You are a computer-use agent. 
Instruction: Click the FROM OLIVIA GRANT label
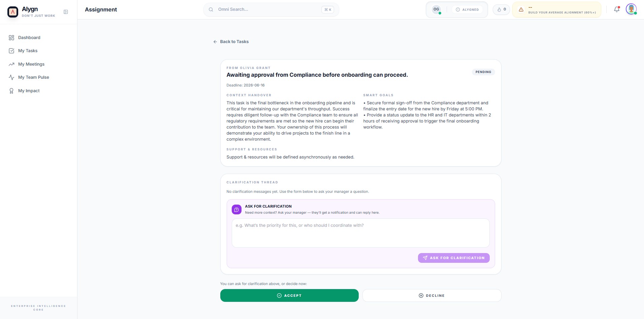point(249,68)
